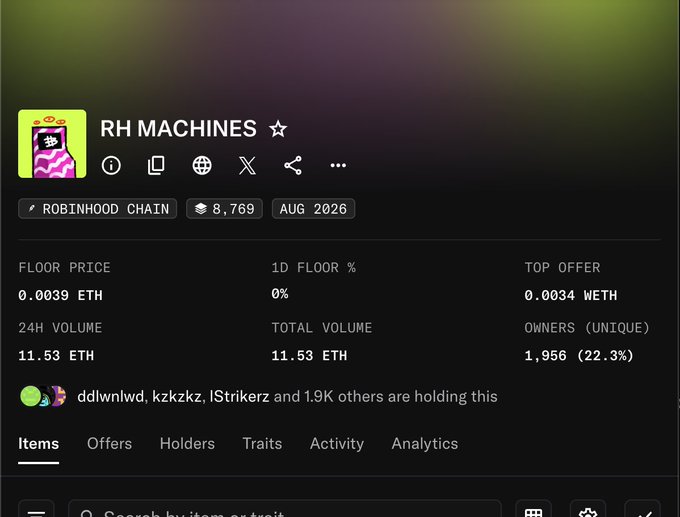Click the OWNERS (UNIQUE) label

[587, 328]
